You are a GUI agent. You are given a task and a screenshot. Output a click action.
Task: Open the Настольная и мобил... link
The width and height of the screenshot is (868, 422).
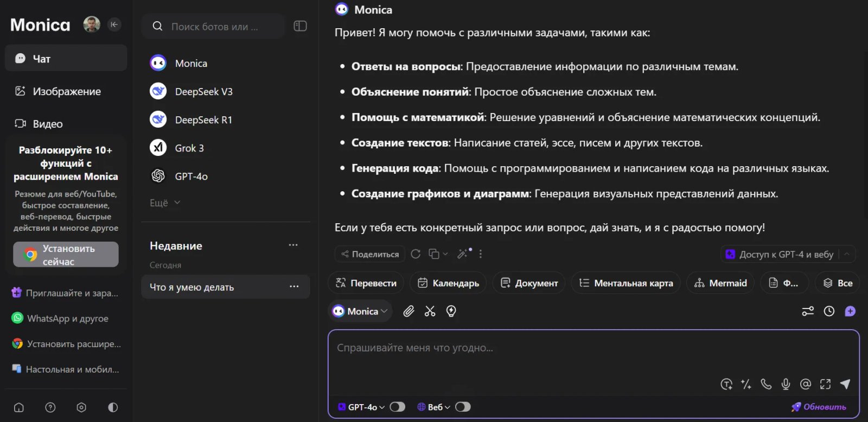tap(66, 369)
